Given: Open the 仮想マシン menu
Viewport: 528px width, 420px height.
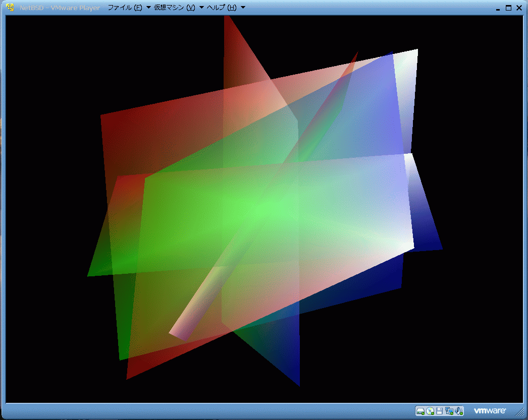Looking at the screenshot, I should click(175, 8).
